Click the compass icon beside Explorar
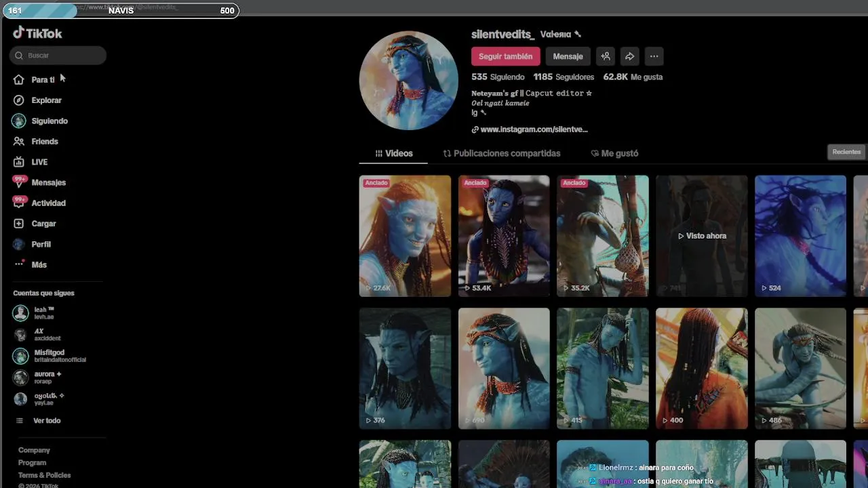The image size is (868, 488). click(x=19, y=100)
